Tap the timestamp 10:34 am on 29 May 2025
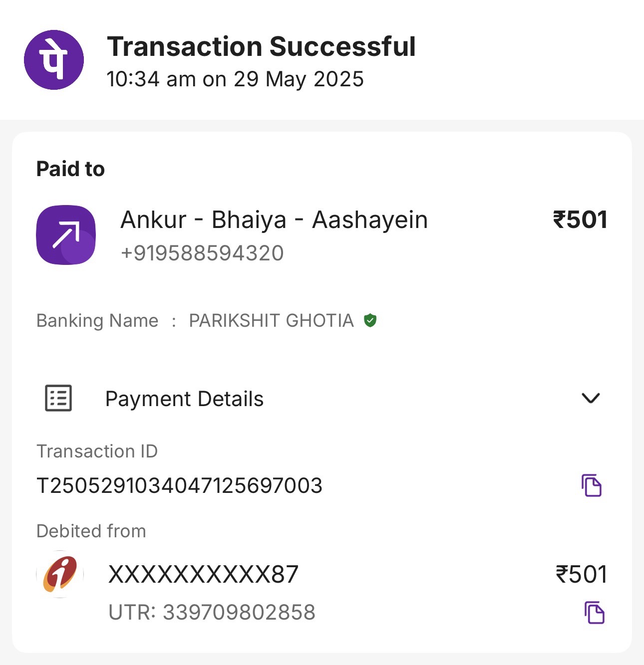The height and width of the screenshot is (665, 644). coord(235,79)
